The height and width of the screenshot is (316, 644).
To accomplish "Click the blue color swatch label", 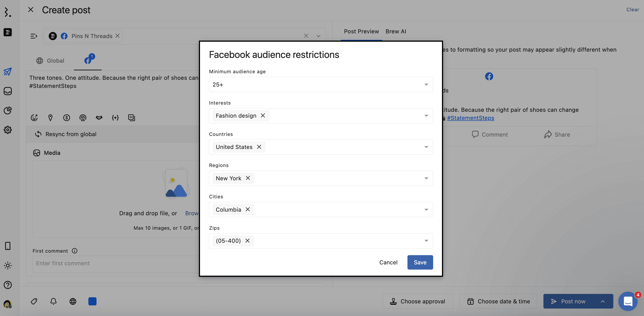I will click(92, 301).
